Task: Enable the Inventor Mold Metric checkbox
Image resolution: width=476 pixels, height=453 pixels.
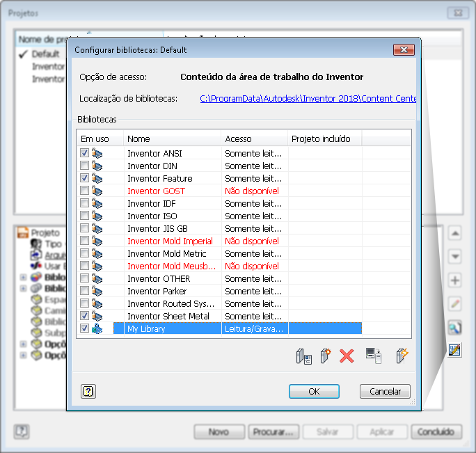Action: click(84, 253)
